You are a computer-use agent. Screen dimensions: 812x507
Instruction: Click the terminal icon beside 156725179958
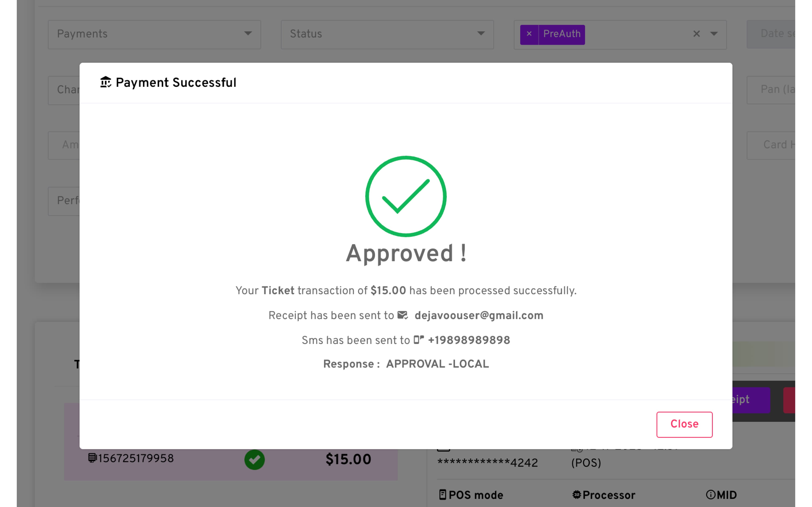click(x=92, y=458)
